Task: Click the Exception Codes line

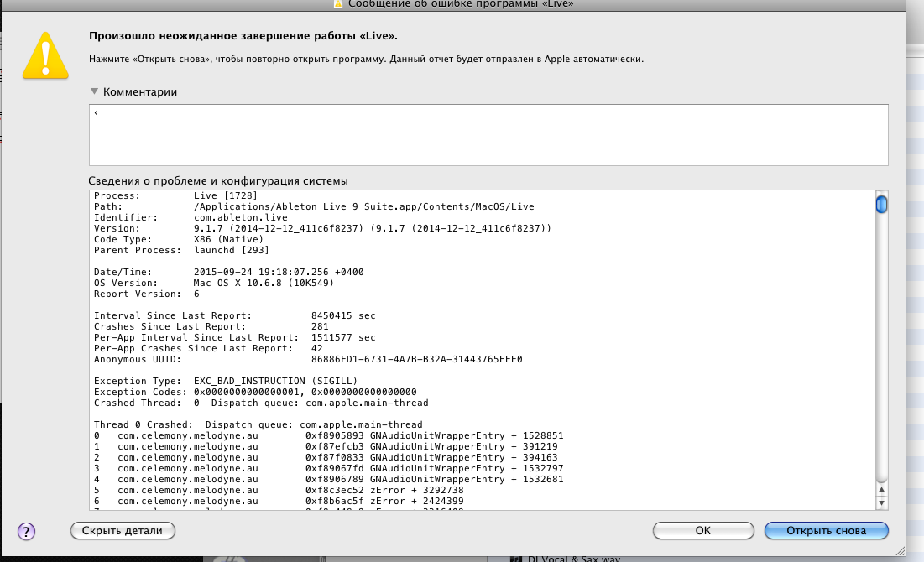Action: pyautogui.click(x=255, y=392)
